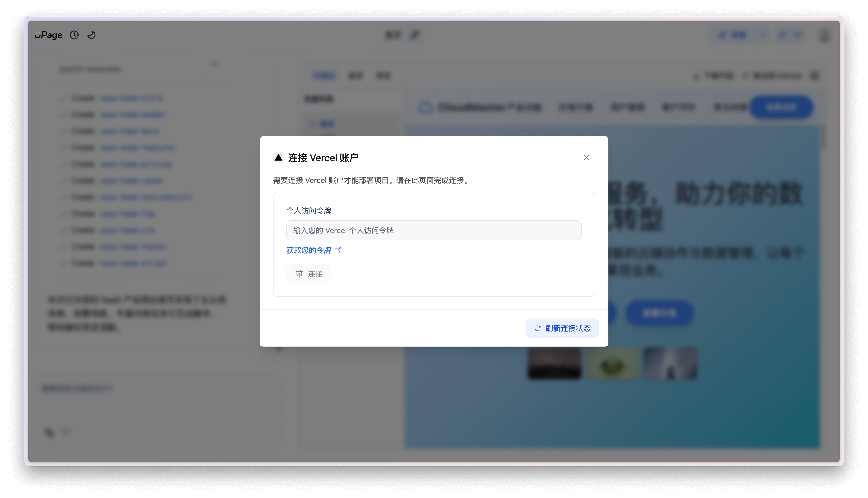
Task: Click the paperclip attachment icon in chat
Action: [x=49, y=432]
